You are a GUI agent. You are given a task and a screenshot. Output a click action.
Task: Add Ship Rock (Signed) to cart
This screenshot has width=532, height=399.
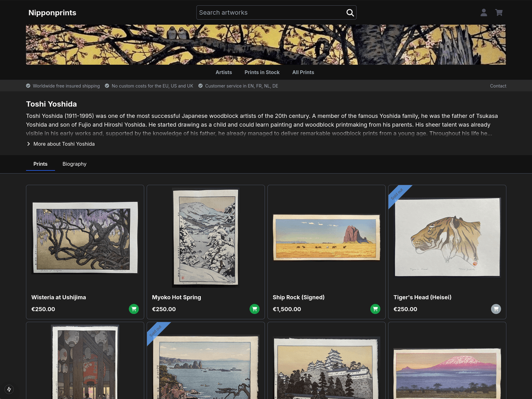[x=375, y=309]
